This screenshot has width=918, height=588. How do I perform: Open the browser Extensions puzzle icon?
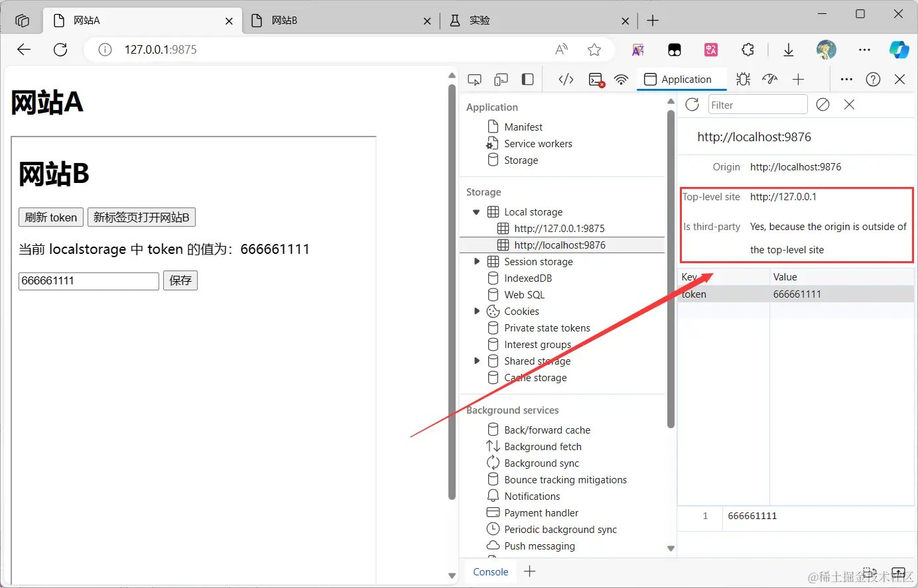click(x=748, y=50)
